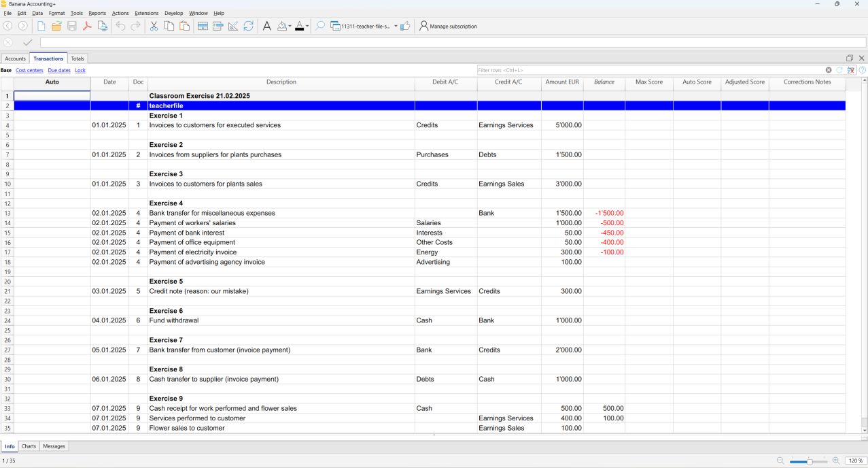Click the undo arrow icon

coord(120,26)
